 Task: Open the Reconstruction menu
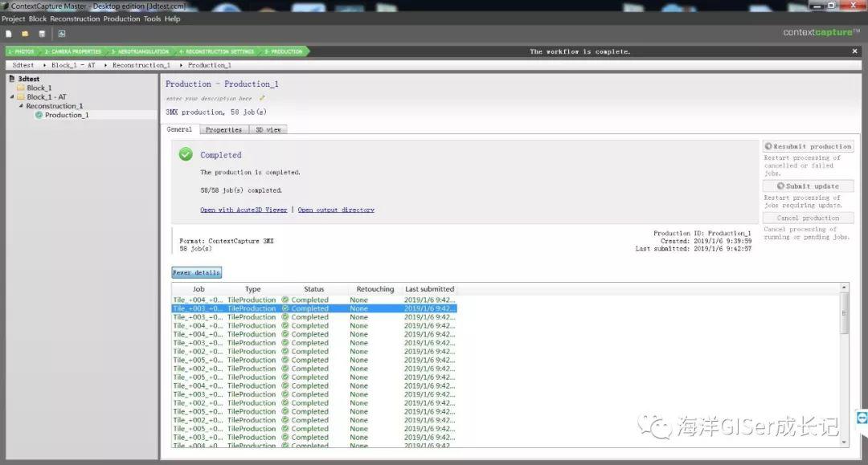pyautogui.click(x=75, y=18)
